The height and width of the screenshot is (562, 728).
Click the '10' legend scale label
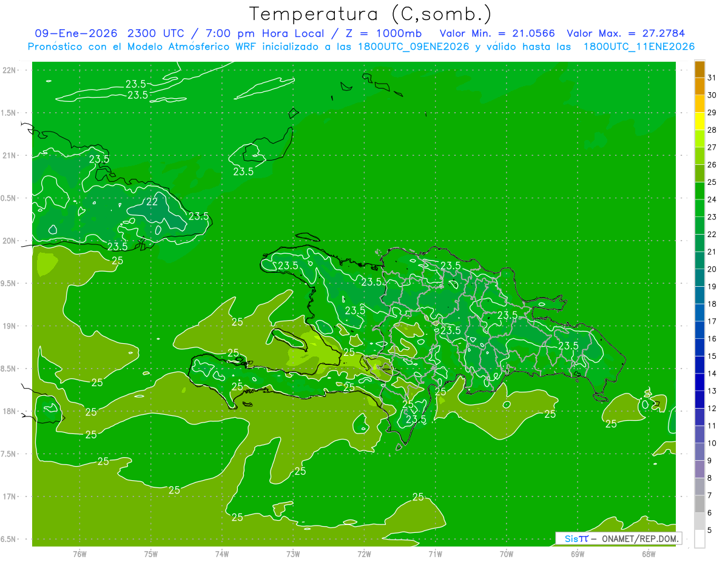pyautogui.click(x=712, y=443)
